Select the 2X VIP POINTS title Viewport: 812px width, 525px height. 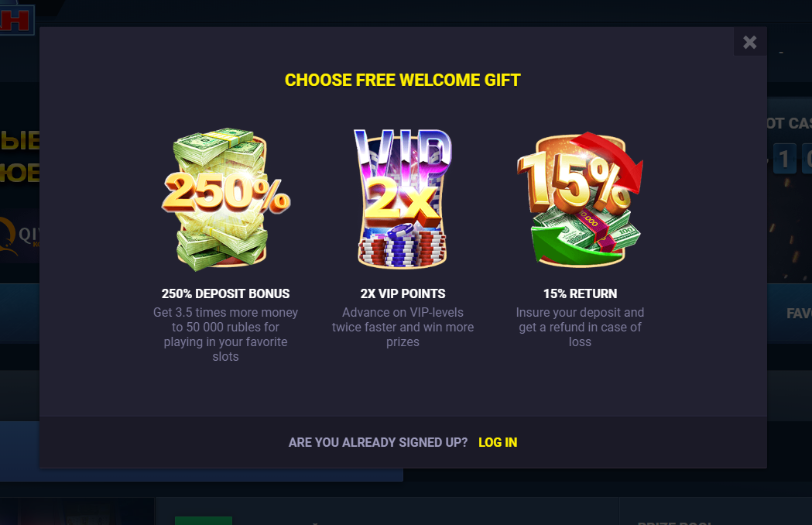pyautogui.click(x=403, y=293)
